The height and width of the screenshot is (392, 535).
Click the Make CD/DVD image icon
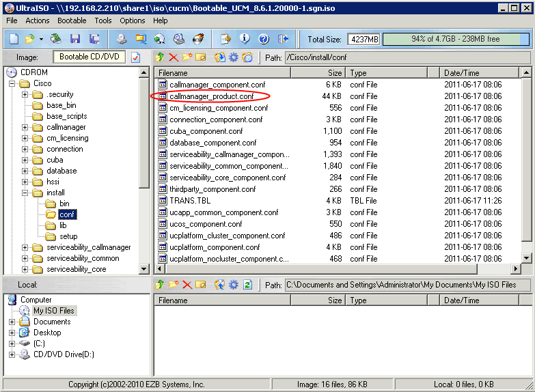pyautogui.click(x=122, y=39)
